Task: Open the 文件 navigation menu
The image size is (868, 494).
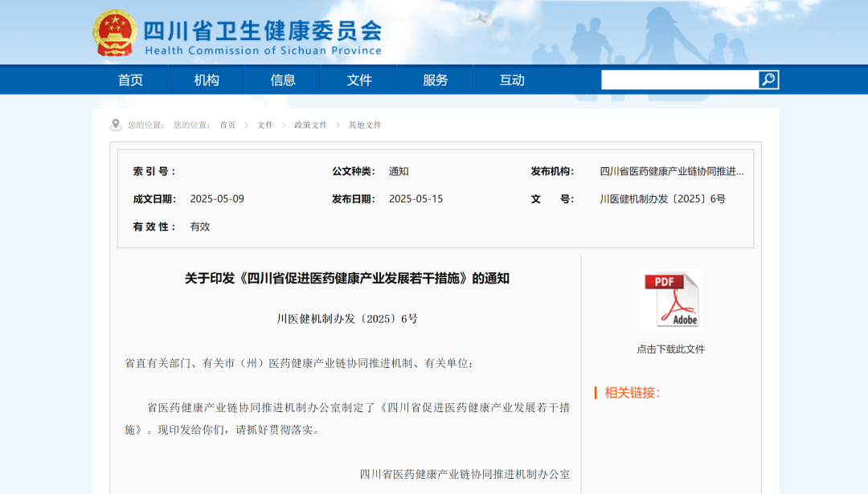Action: click(x=358, y=80)
